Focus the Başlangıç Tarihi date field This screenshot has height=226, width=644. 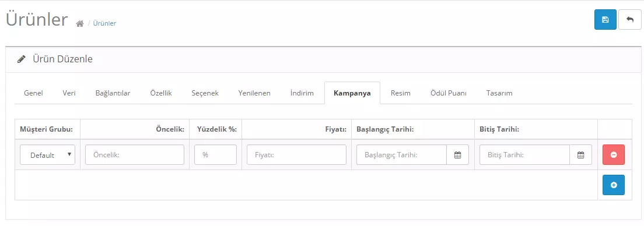coord(402,155)
